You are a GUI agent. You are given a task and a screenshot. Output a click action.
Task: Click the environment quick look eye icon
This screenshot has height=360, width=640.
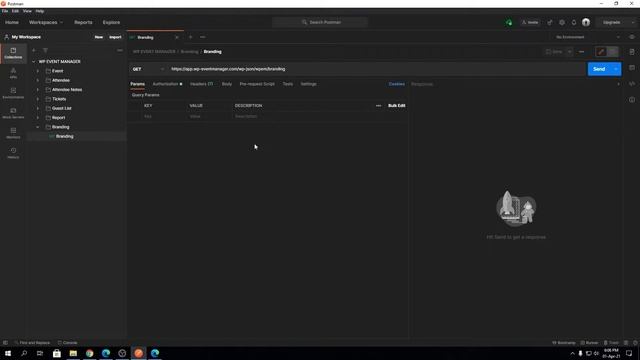[x=632, y=37]
